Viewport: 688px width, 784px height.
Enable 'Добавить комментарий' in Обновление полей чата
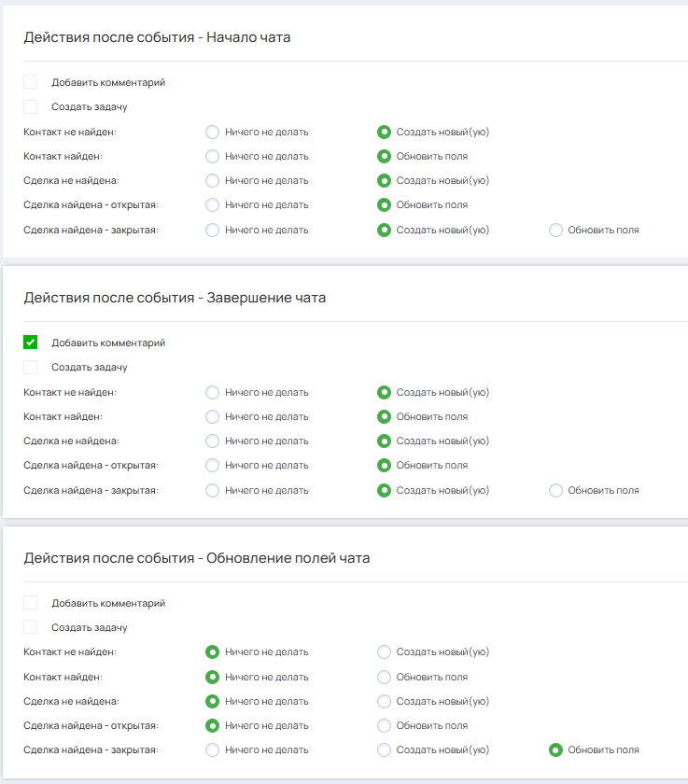[31, 603]
